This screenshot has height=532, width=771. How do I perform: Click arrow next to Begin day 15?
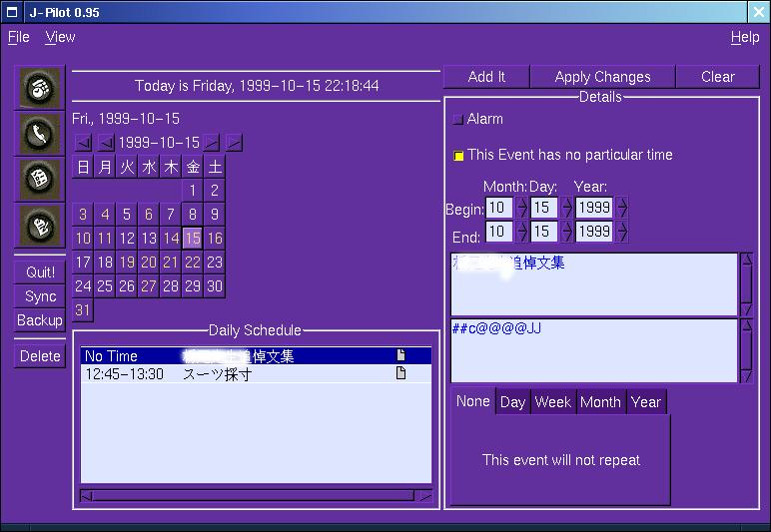[566, 208]
